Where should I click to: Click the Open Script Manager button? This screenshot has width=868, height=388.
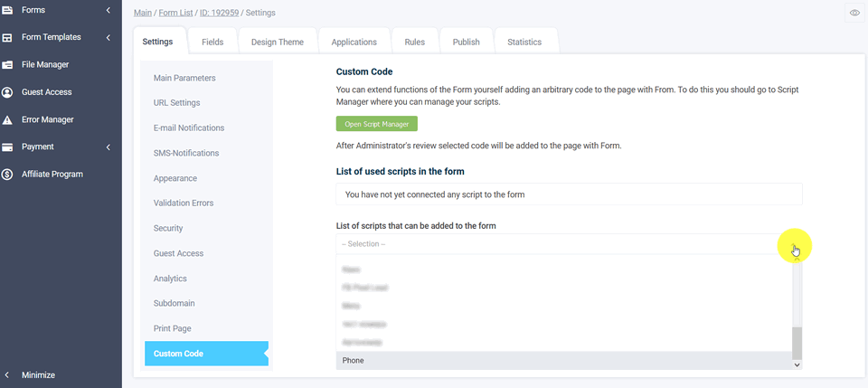point(376,124)
